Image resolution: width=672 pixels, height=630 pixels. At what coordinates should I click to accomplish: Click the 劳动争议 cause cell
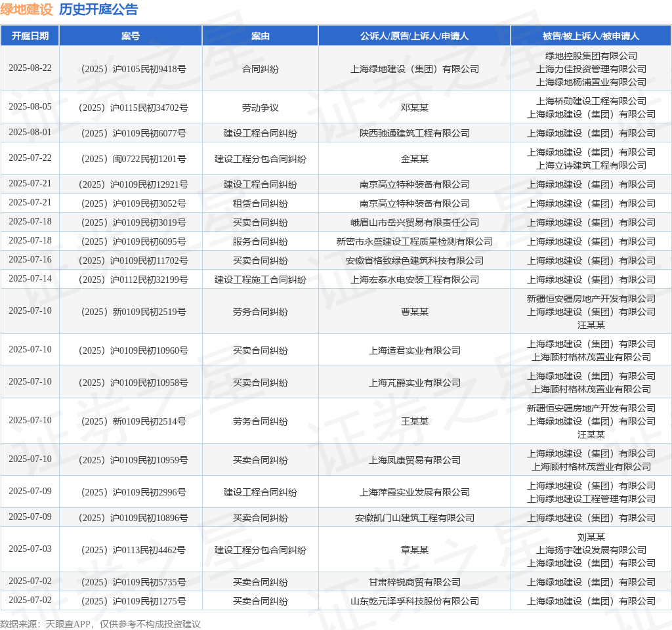(x=260, y=108)
